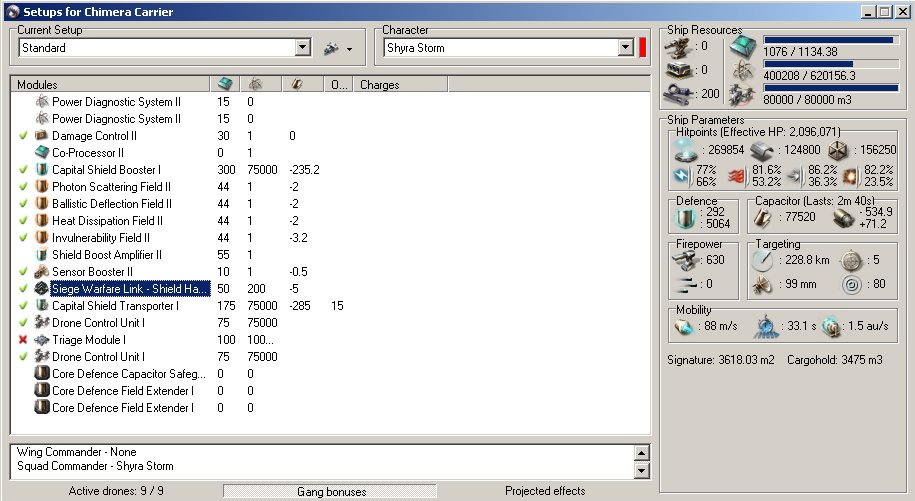Viewport: 915px width, 501px height.
Task: Toggle active state of Heat Dissipation Field II
Action: [x=23, y=220]
